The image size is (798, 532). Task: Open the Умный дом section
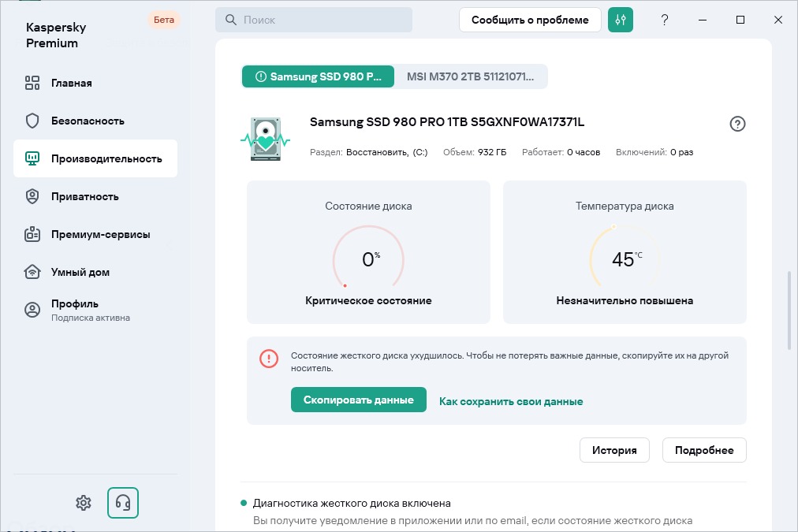point(80,272)
